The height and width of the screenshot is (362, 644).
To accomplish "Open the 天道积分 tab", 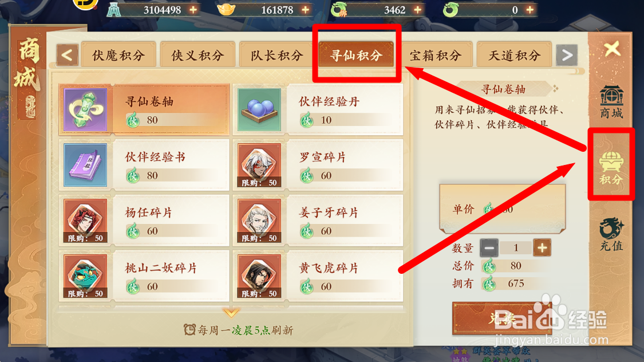I will (514, 54).
